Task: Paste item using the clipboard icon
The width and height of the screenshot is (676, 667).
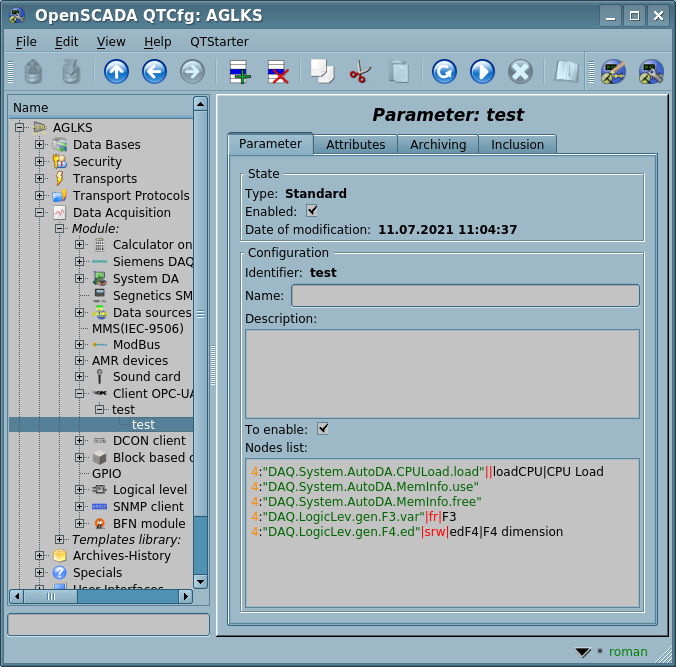Action: coord(398,71)
